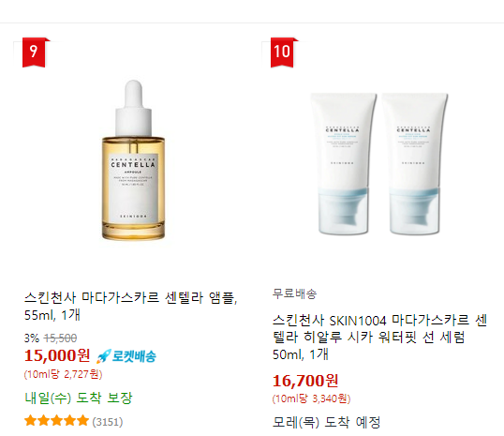504x436 pixels.
Task: Click the 10ml당 3,340원 unit price
Action: [x=311, y=398]
